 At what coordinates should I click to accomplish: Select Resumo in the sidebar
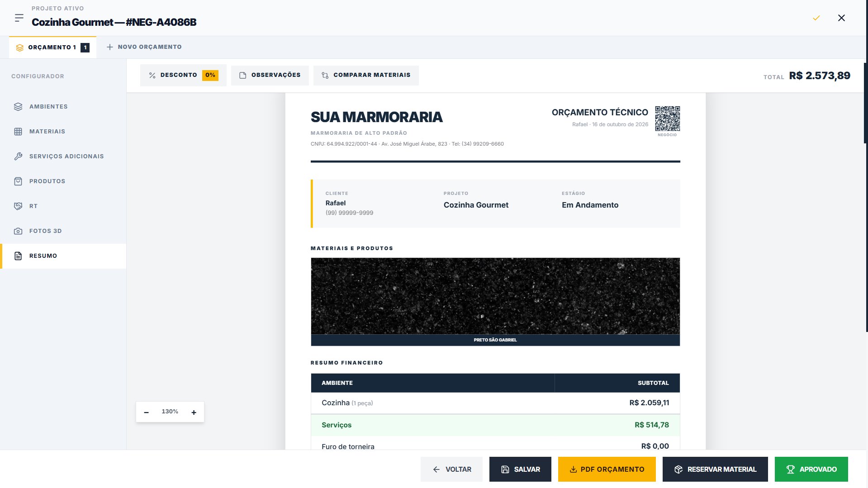click(x=63, y=256)
